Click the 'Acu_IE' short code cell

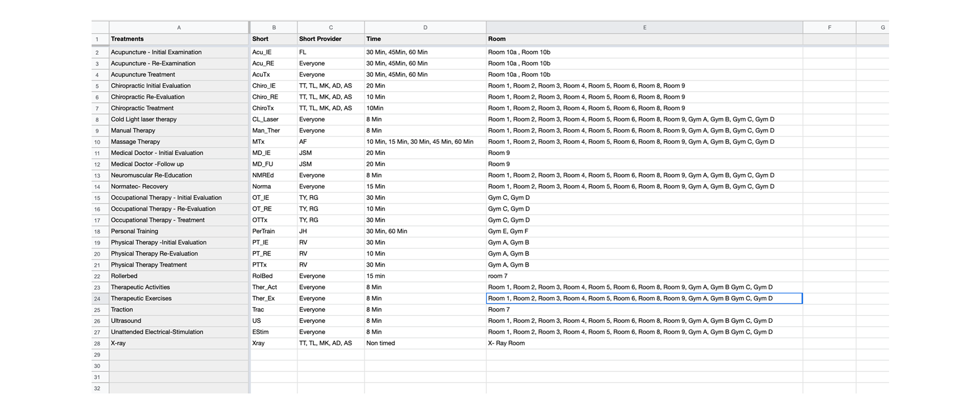[x=274, y=52]
